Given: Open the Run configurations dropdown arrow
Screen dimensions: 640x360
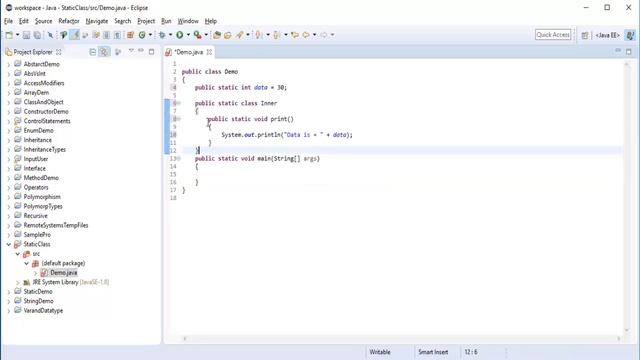Looking at the screenshot, I should point(188,35).
